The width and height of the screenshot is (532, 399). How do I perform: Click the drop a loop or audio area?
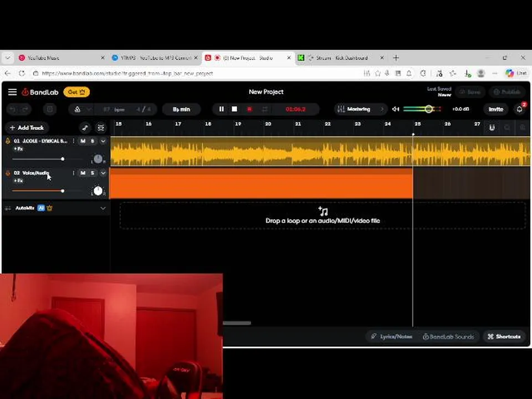323,216
